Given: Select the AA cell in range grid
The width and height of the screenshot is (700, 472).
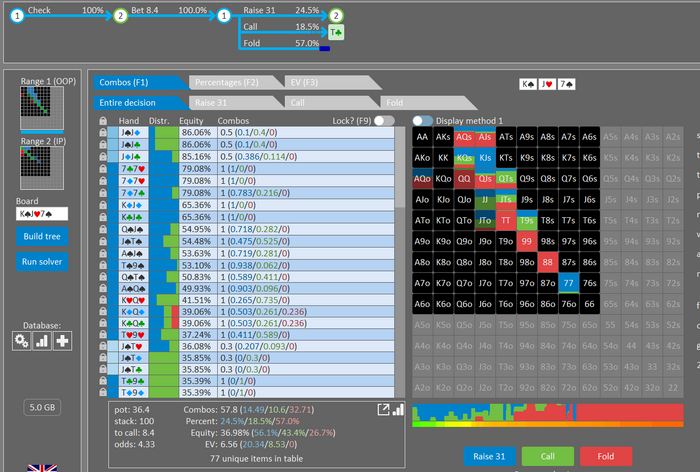Looking at the screenshot, I should (x=422, y=137).
